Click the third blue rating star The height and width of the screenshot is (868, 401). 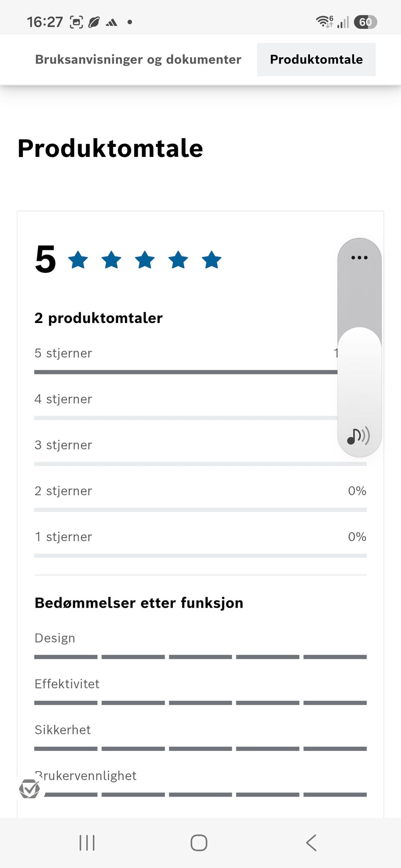click(x=145, y=260)
